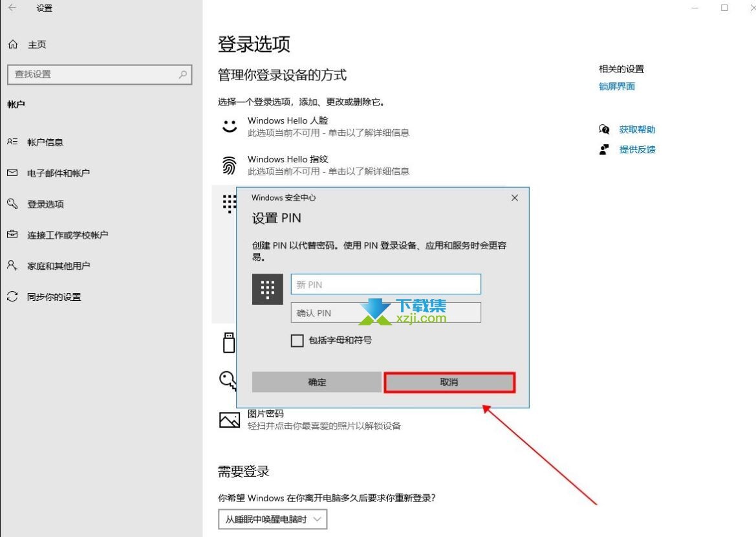This screenshot has height=537, width=756.
Task: Click the 图片密码 picture icon
Action: (x=230, y=420)
